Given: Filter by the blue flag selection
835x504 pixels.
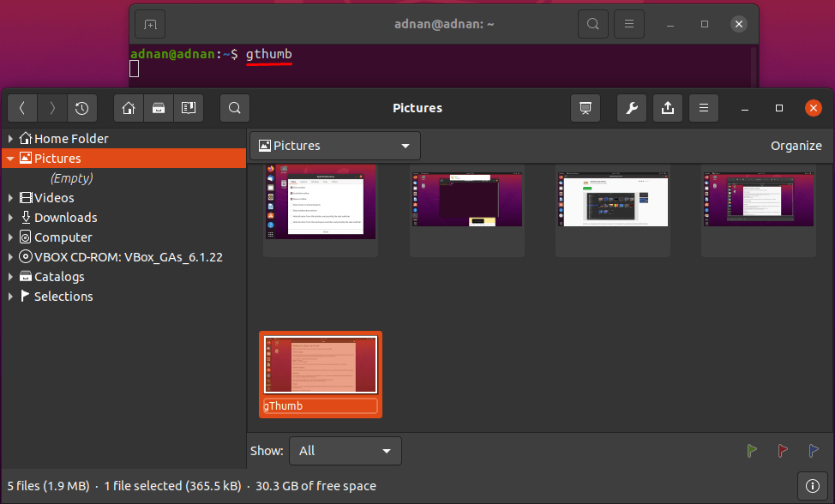Looking at the screenshot, I should coord(814,451).
